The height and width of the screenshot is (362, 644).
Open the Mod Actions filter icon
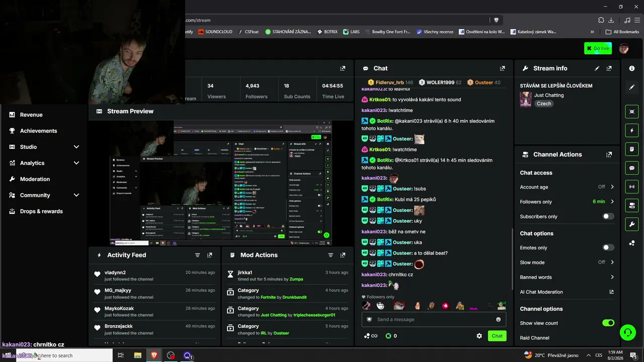[331, 255]
